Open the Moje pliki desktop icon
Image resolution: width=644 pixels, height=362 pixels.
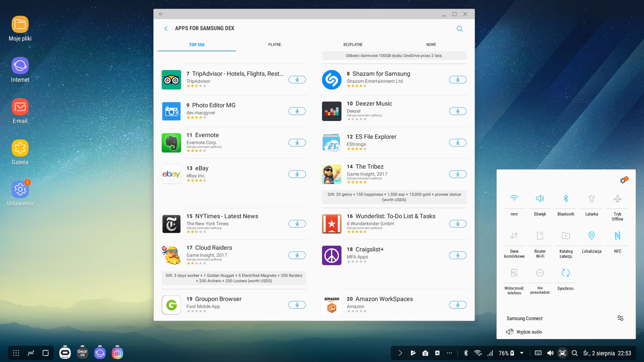click(20, 28)
